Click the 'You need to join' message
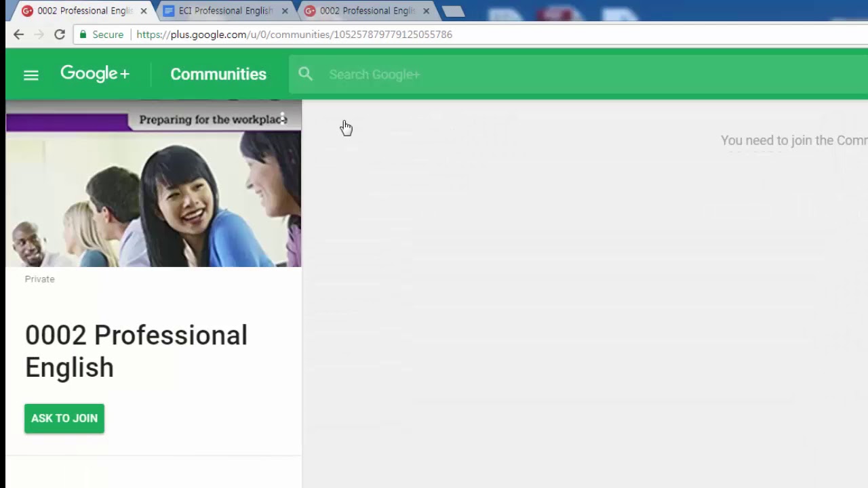The image size is (868, 488). point(794,140)
